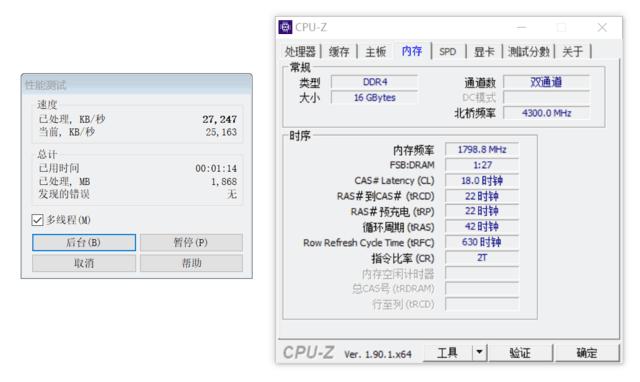This screenshot has width=640, height=382.
Task: Click the 18.0 时钟 CAS latency value
Action: (x=482, y=180)
